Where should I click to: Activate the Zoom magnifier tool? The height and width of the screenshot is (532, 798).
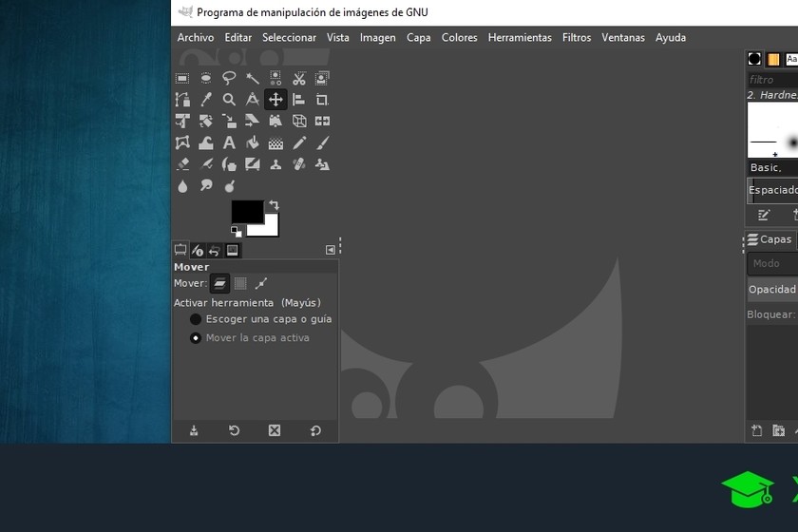(x=229, y=100)
